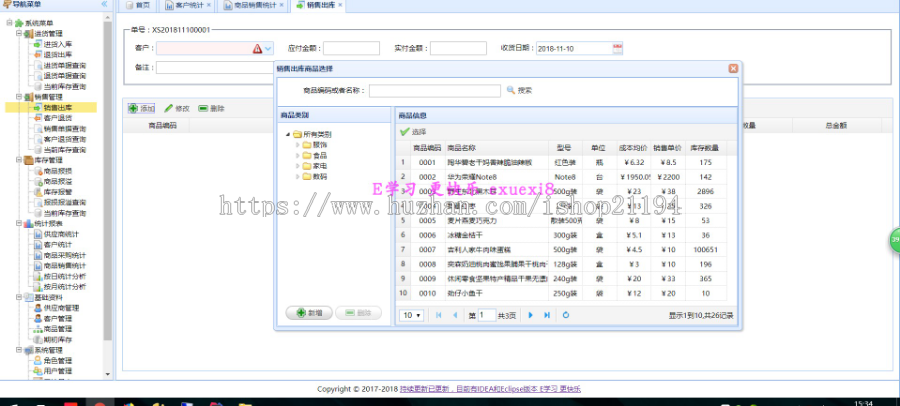Click the 删除 button next to 修改

pos(211,108)
